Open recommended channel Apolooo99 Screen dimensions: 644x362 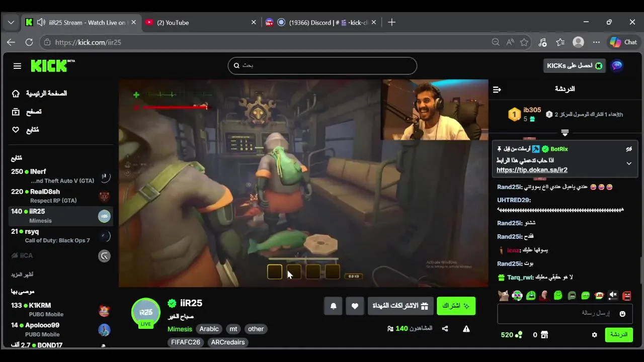tap(60, 329)
